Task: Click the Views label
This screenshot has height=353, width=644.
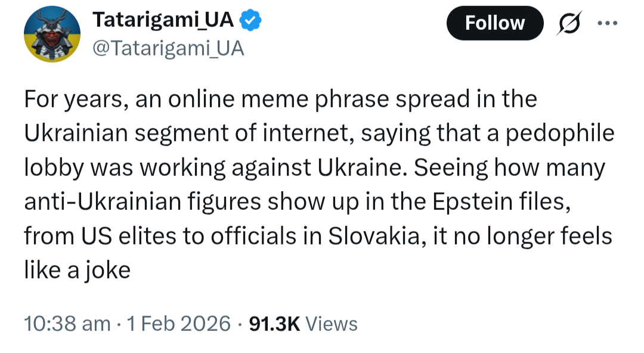Action: (x=332, y=324)
